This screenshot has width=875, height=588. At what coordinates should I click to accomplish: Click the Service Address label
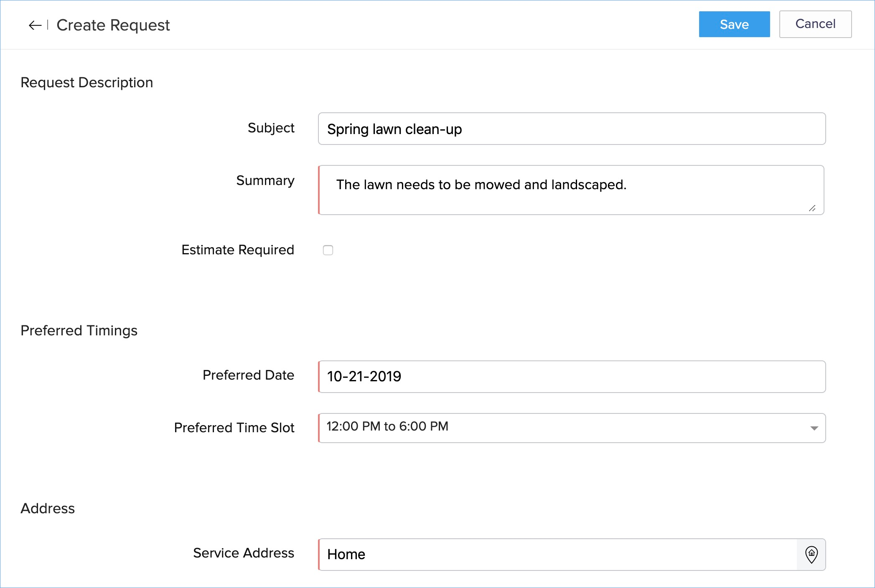243,553
